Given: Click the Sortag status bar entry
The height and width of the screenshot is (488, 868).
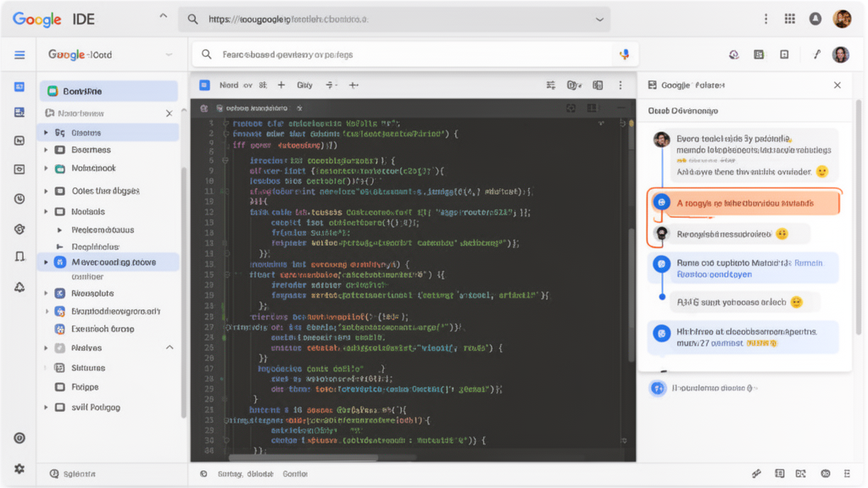Looking at the screenshot, I should point(230,474).
